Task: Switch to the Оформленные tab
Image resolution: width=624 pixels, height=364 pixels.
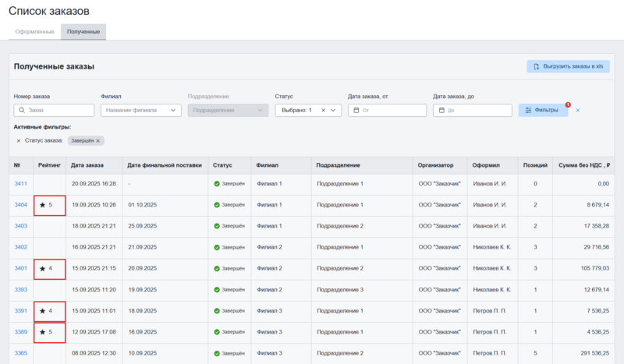Action: pyautogui.click(x=34, y=31)
